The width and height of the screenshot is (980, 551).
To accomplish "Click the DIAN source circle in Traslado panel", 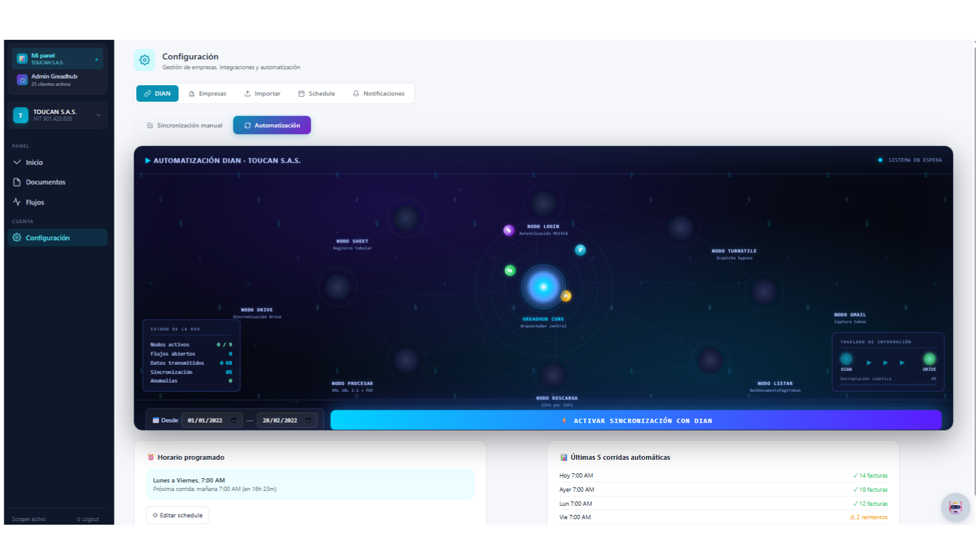I will 846,359.
